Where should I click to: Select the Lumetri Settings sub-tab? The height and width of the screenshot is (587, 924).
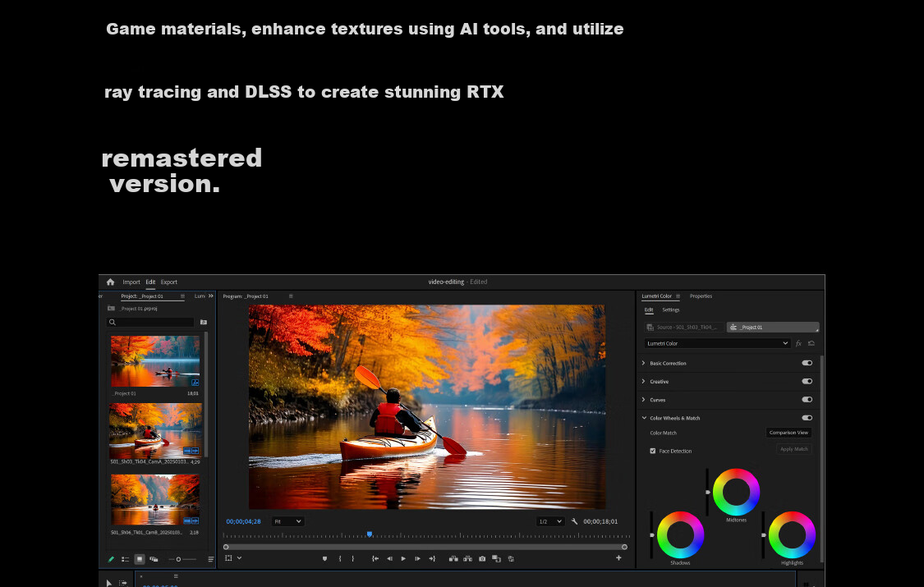pyautogui.click(x=670, y=310)
